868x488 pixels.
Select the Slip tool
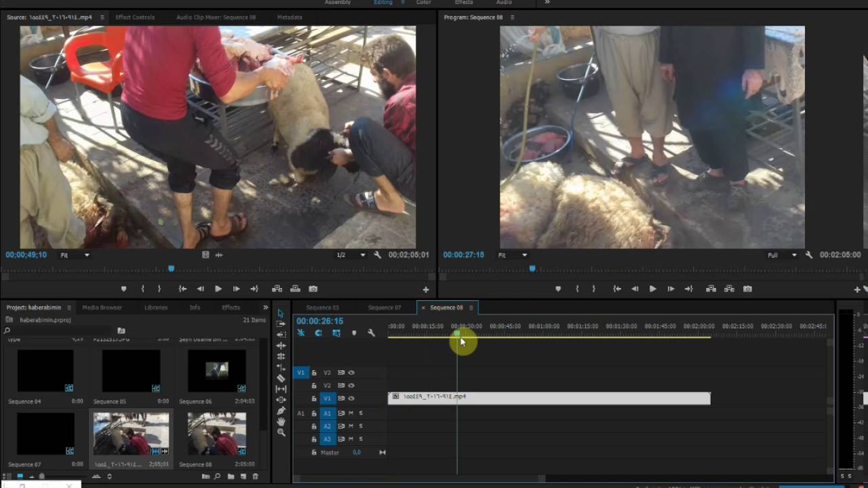click(x=281, y=389)
